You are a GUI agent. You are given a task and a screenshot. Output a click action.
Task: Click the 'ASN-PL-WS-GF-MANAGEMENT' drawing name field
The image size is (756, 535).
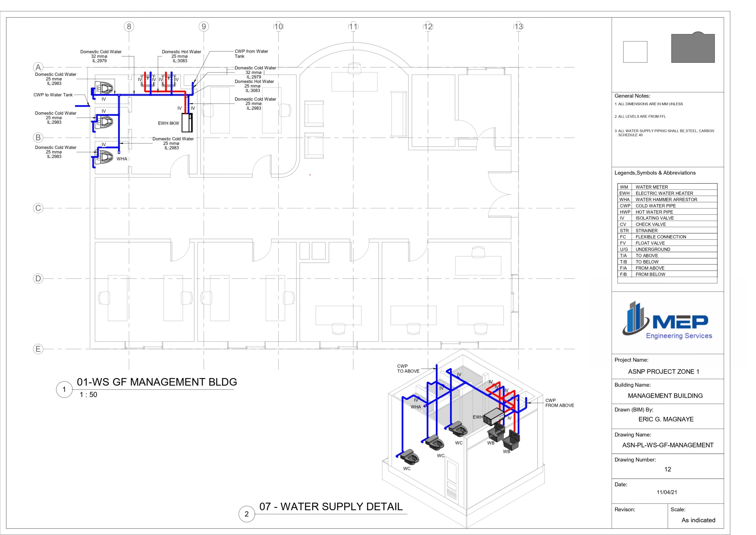point(668,445)
